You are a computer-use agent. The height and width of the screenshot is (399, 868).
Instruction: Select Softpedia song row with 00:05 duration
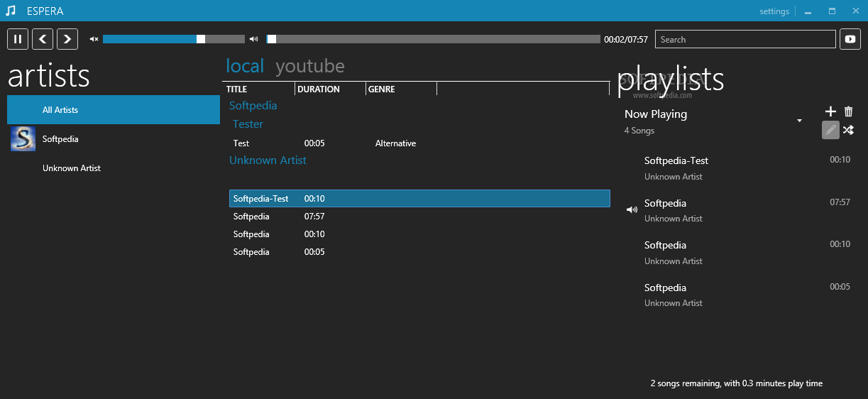tap(419, 252)
